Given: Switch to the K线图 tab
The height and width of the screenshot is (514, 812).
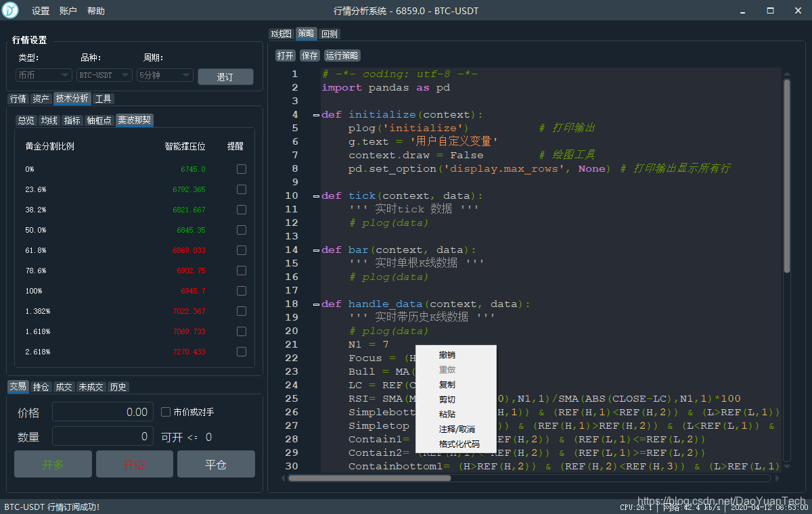Looking at the screenshot, I should (281, 33).
